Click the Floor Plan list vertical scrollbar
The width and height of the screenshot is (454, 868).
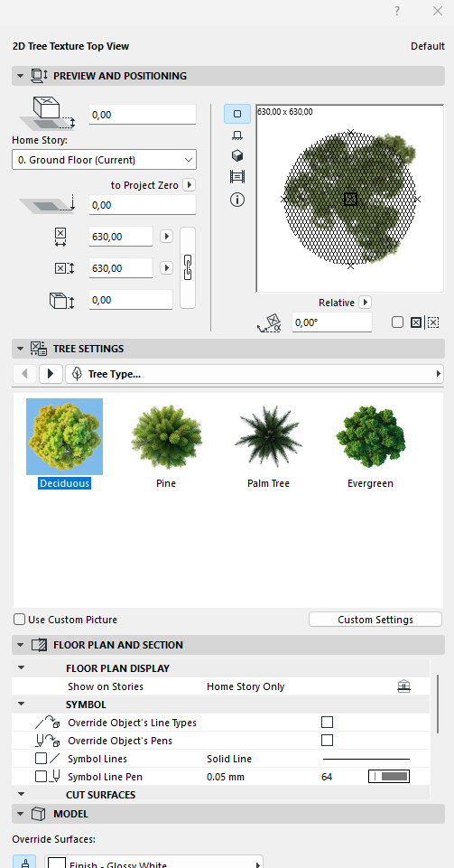point(438,703)
